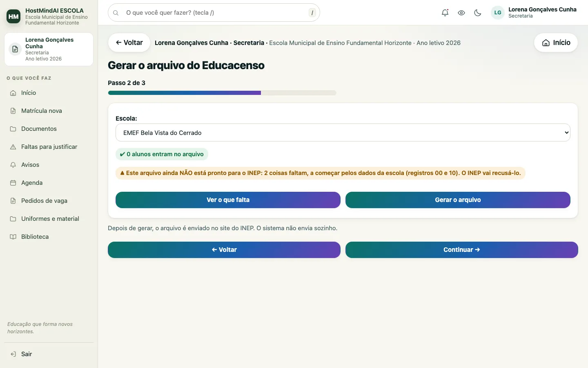Open the LG user avatar
588x368 pixels.
(498, 13)
